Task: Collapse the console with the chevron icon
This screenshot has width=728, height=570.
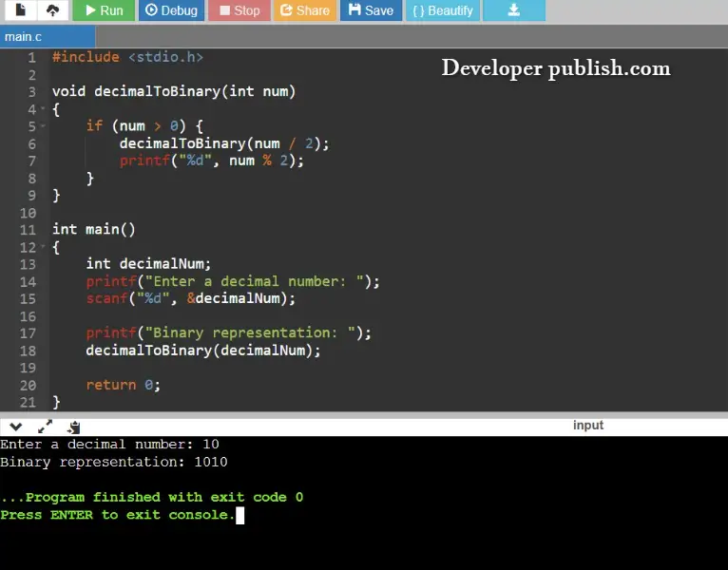Action: tap(16, 427)
